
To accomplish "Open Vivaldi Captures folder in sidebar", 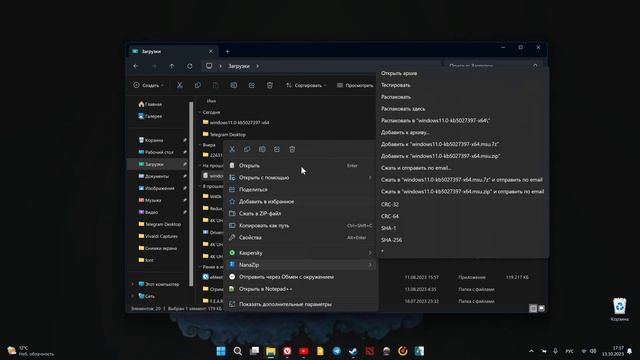I will tap(158, 236).
